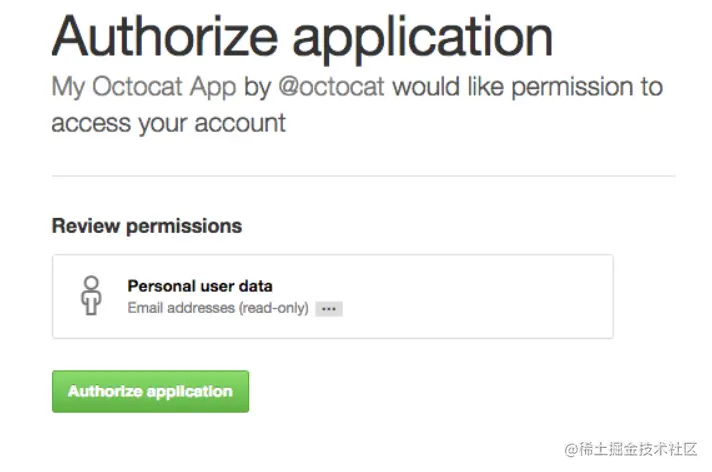
Task: Open the My Octocat App name
Action: (x=144, y=87)
